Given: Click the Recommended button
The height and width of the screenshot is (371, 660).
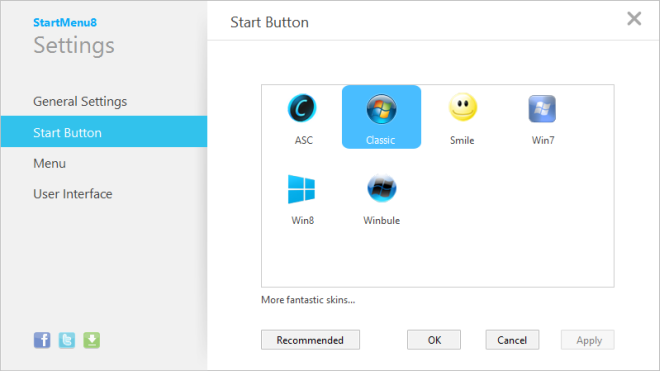Looking at the screenshot, I should pos(310,340).
